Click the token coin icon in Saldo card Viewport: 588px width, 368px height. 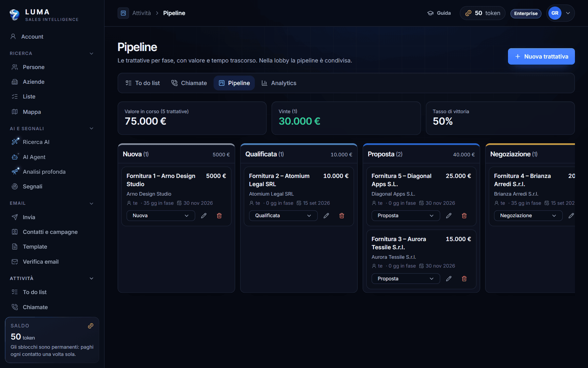click(90, 326)
